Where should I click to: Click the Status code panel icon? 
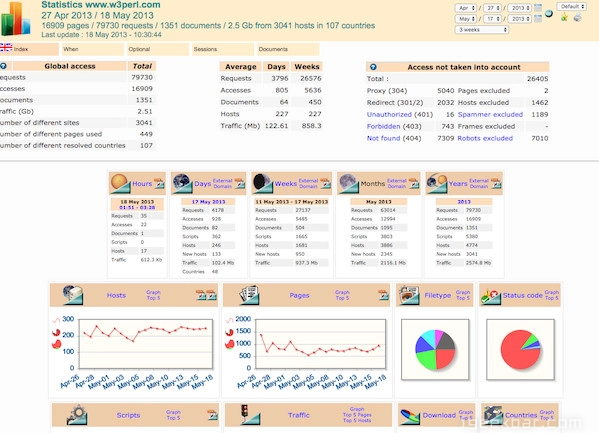(491, 296)
